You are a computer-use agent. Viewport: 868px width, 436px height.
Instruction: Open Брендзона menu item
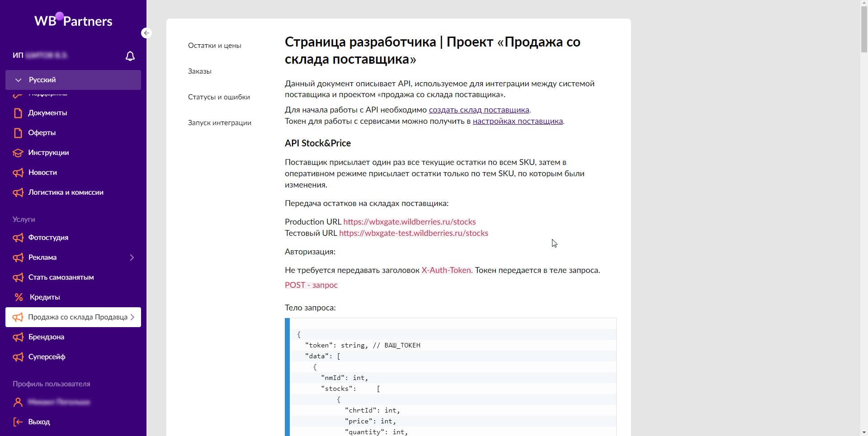pyautogui.click(x=46, y=337)
